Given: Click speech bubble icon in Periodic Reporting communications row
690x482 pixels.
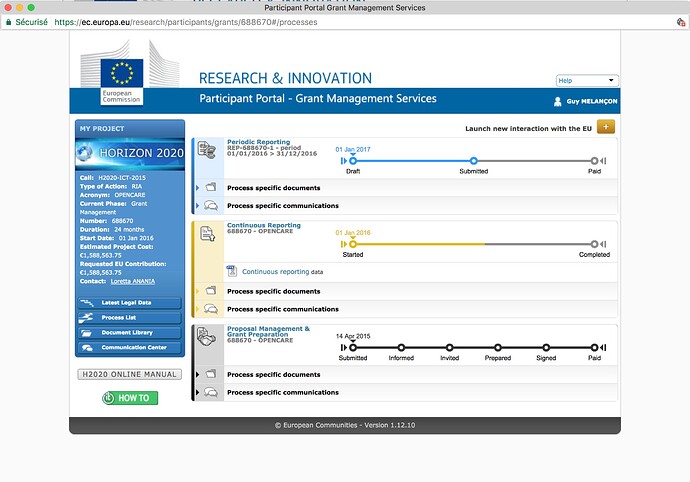Looking at the screenshot, I should point(211,206).
